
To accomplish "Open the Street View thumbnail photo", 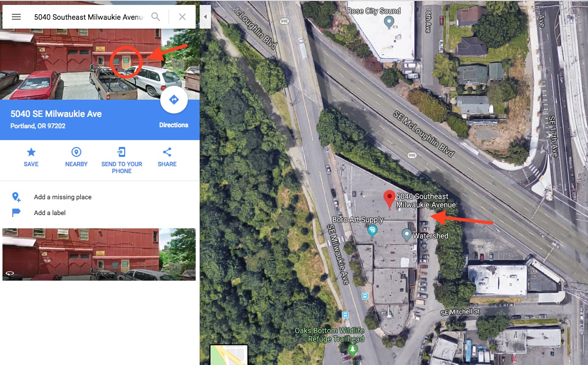I will click(x=99, y=255).
